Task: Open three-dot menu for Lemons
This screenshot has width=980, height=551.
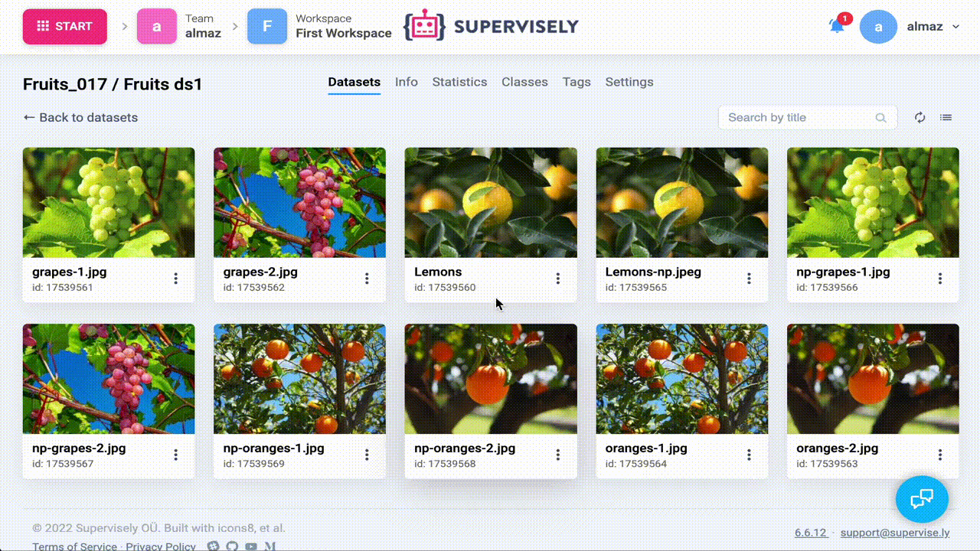Action: pyautogui.click(x=557, y=279)
